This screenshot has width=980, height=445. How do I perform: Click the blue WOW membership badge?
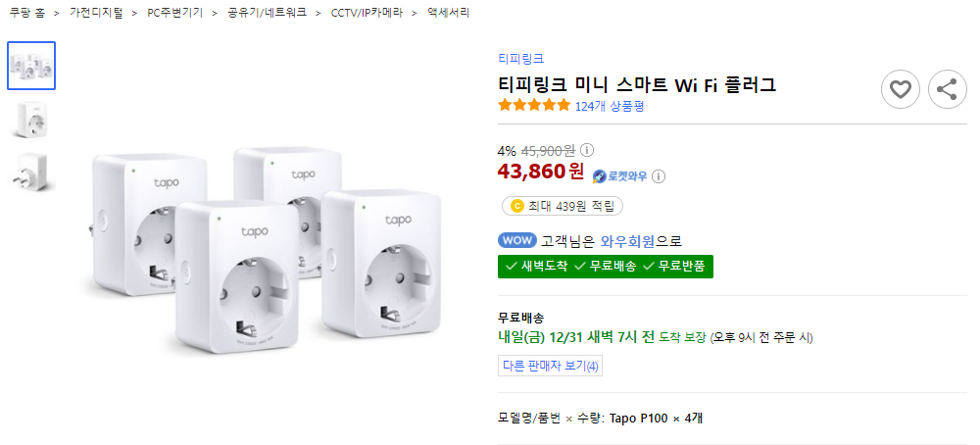click(517, 240)
